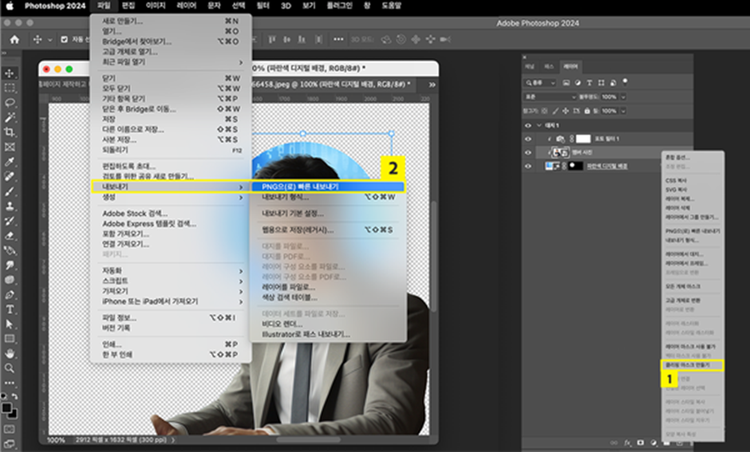Click the switch foreground/background colors arrow
This screenshot has height=452, width=750.
point(14,397)
